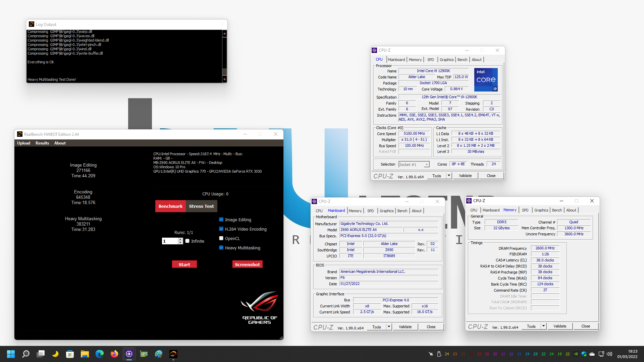
Task: Click the 'Heavy Multitasking Test Done!' log line
Action: point(52,79)
